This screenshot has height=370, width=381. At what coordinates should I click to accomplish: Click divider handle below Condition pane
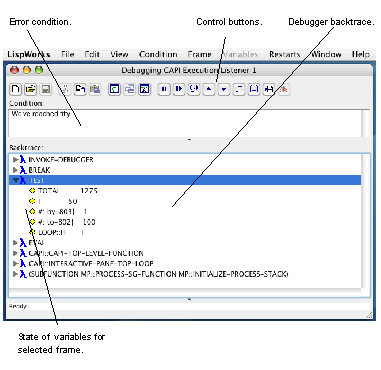(189, 140)
